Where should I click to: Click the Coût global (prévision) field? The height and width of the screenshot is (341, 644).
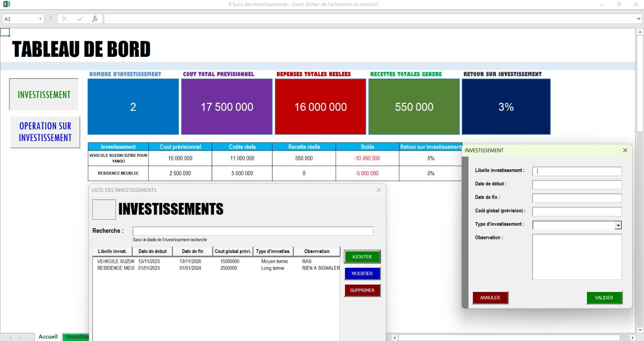[577, 212]
